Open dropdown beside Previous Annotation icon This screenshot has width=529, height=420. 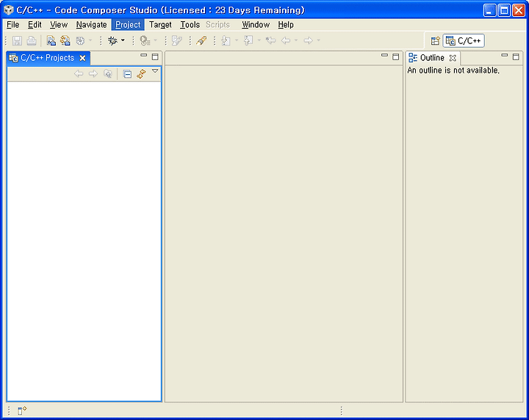point(259,40)
